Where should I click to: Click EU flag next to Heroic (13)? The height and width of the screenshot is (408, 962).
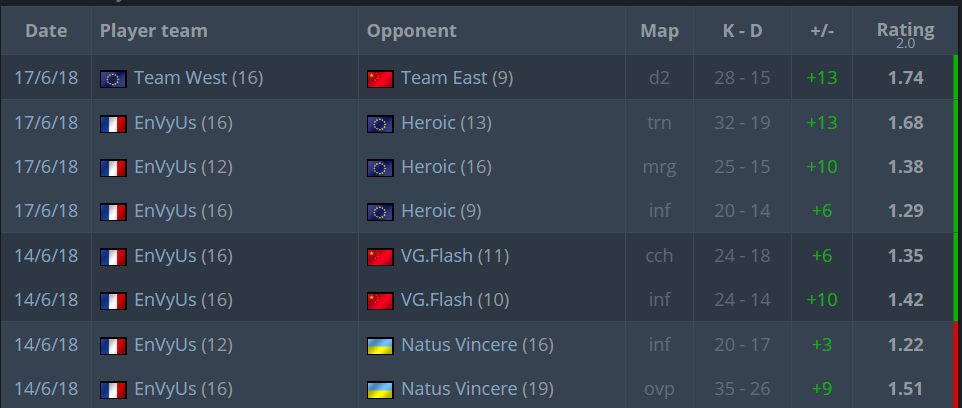click(x=380, y=124)
